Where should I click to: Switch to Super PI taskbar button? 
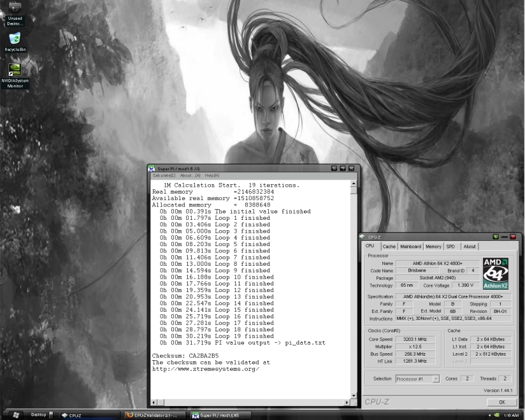coord(221,416)
